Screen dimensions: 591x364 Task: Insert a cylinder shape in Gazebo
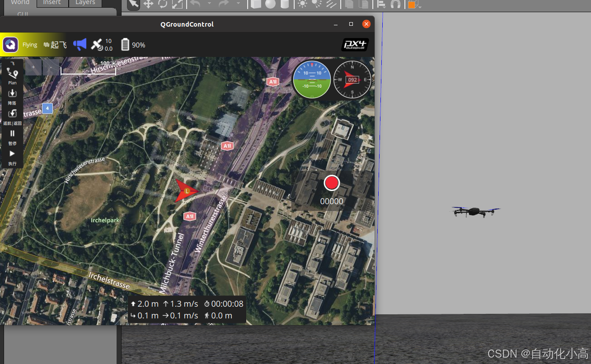tap(284, 4)
